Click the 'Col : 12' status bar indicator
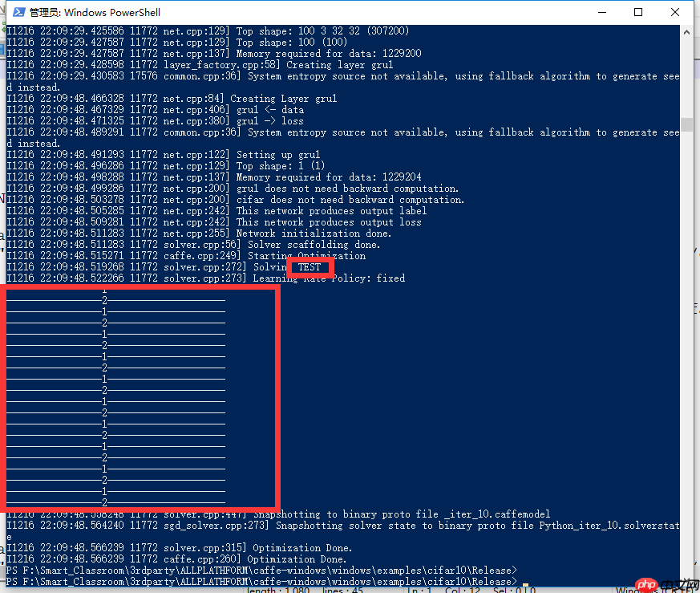 (x=462, y=590)
